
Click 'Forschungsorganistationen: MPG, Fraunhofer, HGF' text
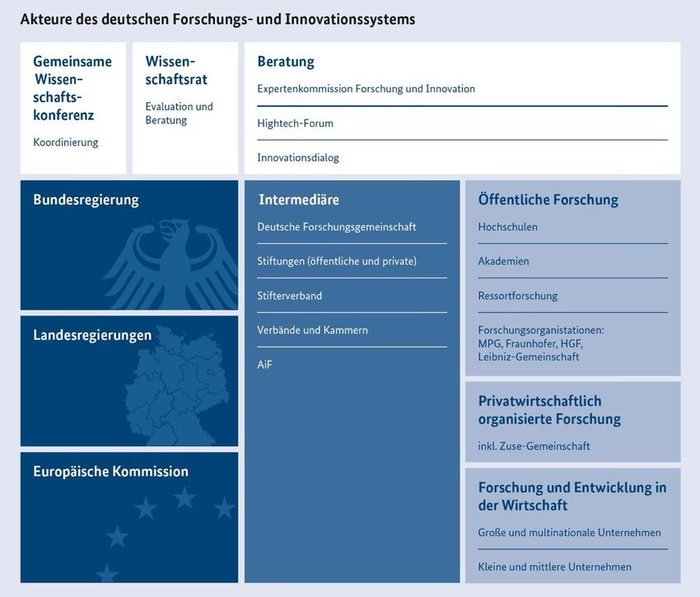[541, 343]
